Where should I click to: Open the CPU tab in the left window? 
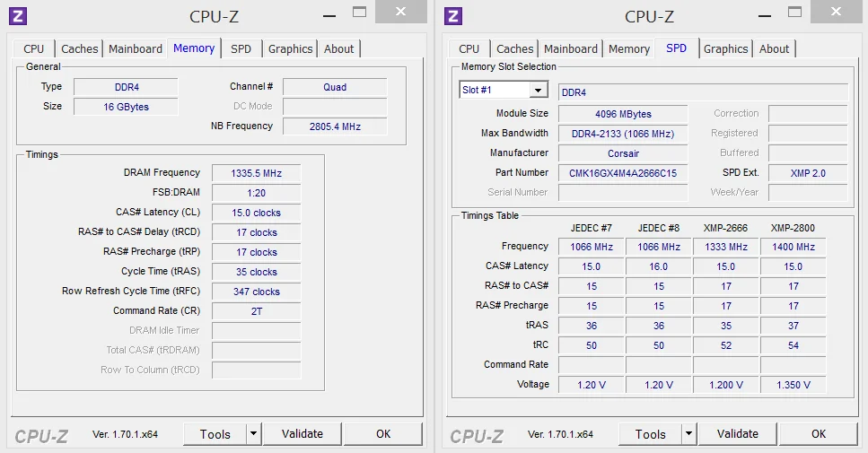[x=34, y=48]
